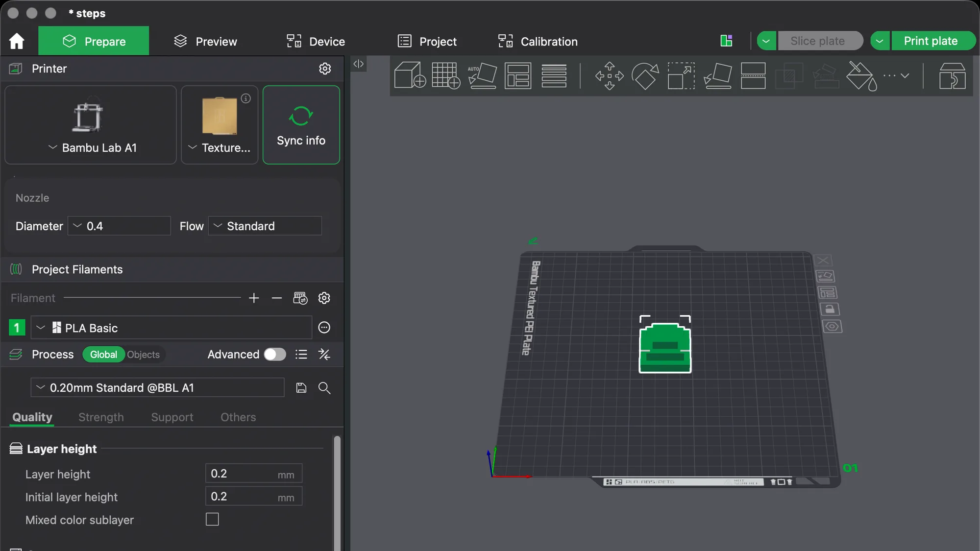
Task: Open printer settings gear icon
Action: coord(325,69)
